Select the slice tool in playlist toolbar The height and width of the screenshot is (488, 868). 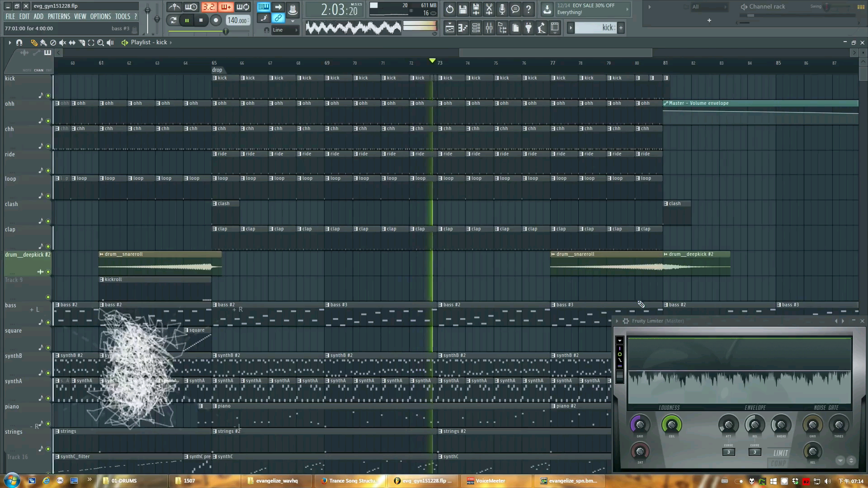82,42
